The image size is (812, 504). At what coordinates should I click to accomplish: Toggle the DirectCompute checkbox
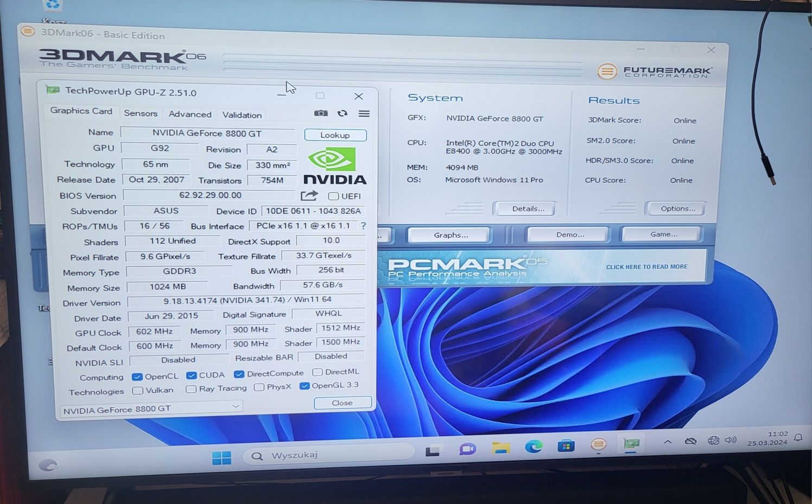tap(239, 374)
